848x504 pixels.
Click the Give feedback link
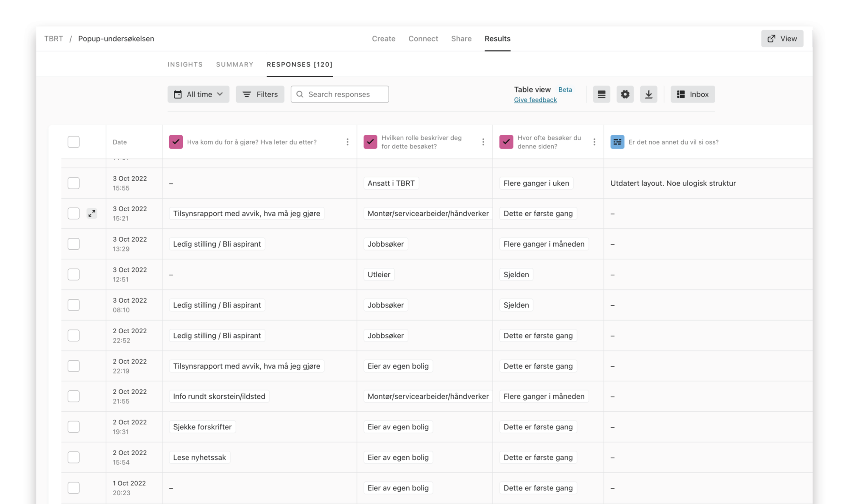click(x=536, y=100)
